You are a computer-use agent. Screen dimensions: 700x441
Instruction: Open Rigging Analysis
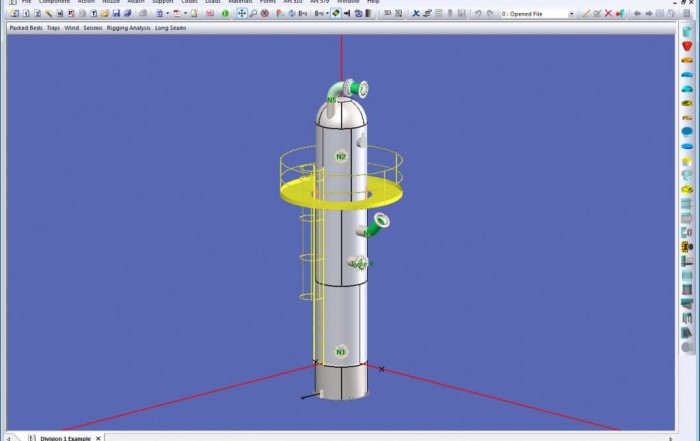click(x=129, y=28)
